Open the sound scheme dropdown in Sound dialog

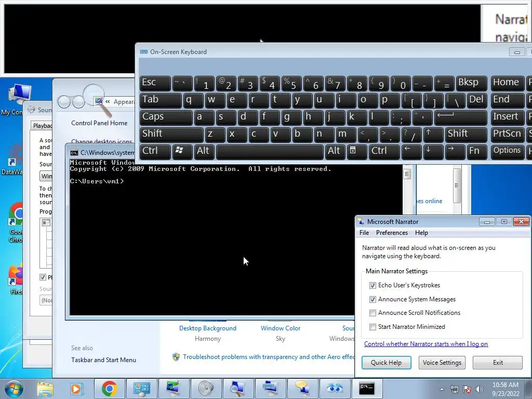[46, 176]
